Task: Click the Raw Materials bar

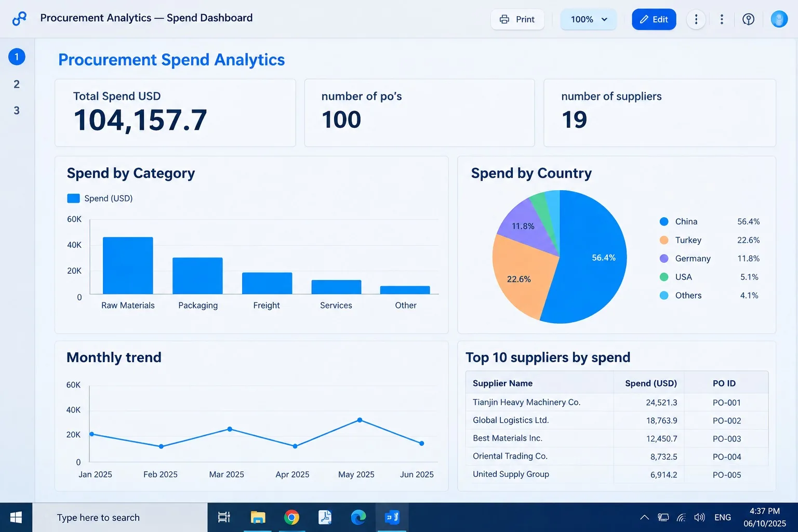Action: (128, 265)
